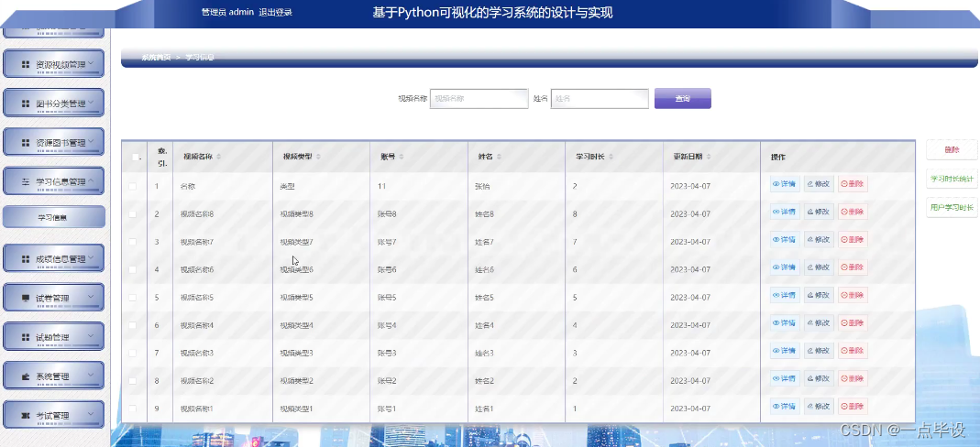
Task: Go to 系统首页 in the breadcrumb
Action: pos(156,57)
